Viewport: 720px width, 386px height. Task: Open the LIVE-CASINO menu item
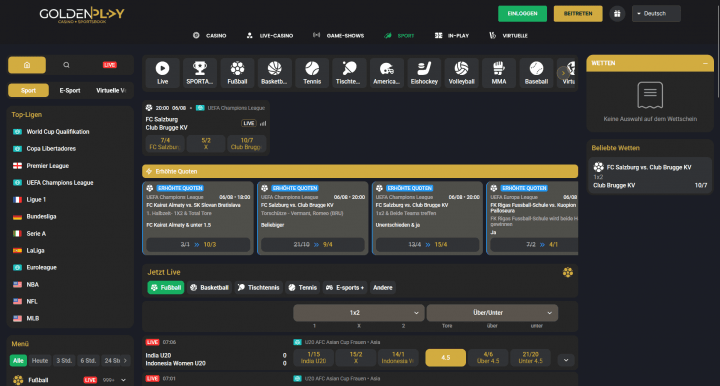point(270,36)
